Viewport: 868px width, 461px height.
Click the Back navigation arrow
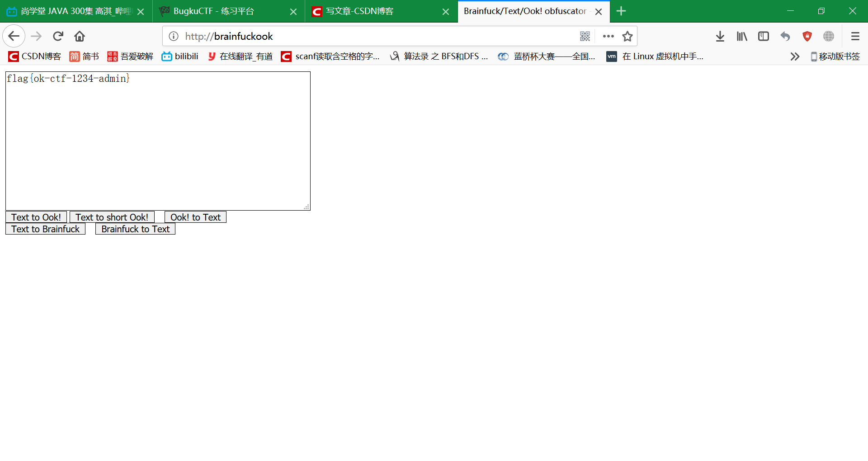pyautogui.click(x=14, y=36)
